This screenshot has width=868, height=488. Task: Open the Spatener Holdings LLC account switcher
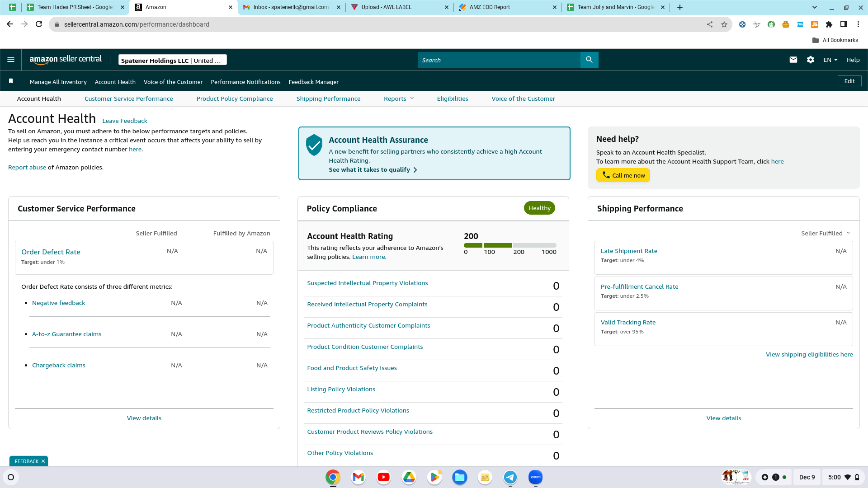[x=172, y=60]
